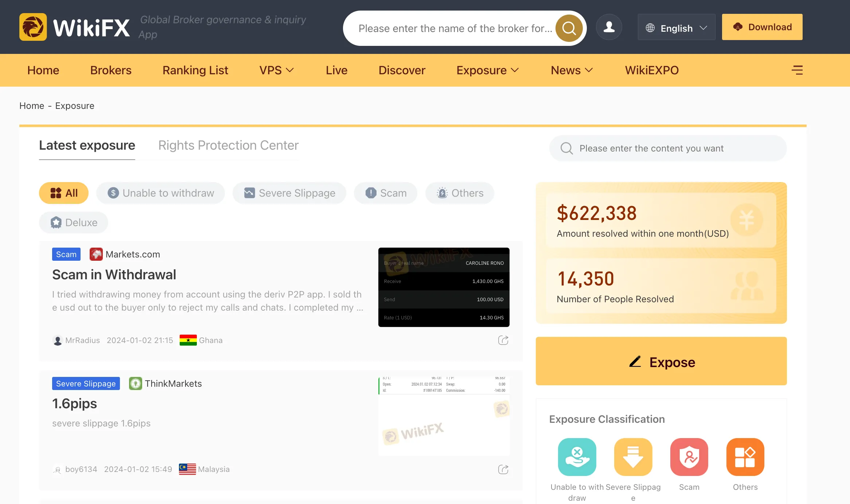This screenshot has width=850, height=504.
Task: Click the broker name search field
Action: coord(455,28)
